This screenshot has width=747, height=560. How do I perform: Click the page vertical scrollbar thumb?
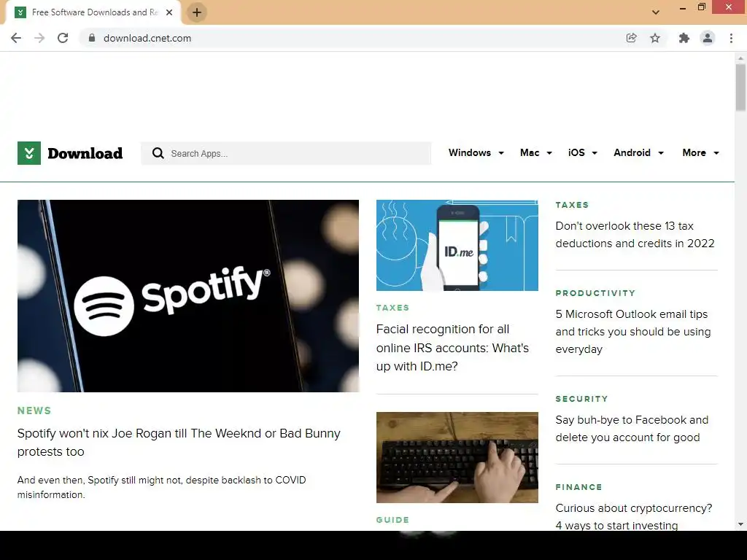coord(740,87)
